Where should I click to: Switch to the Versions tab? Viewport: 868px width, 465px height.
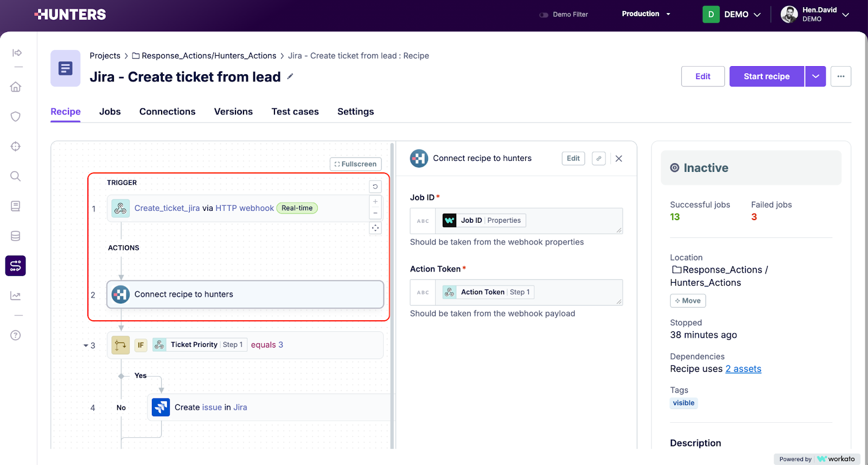(x=233, y=112)
